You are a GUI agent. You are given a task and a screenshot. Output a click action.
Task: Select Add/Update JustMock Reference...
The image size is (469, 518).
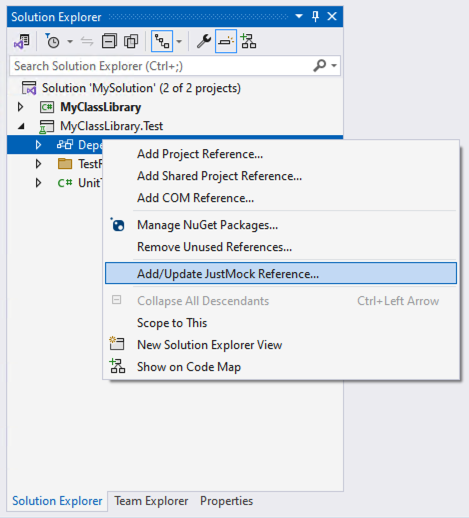(x=281, y=273)
